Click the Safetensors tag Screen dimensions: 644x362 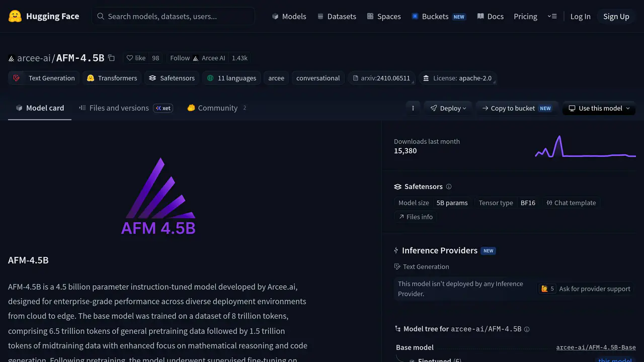point(172,78)
